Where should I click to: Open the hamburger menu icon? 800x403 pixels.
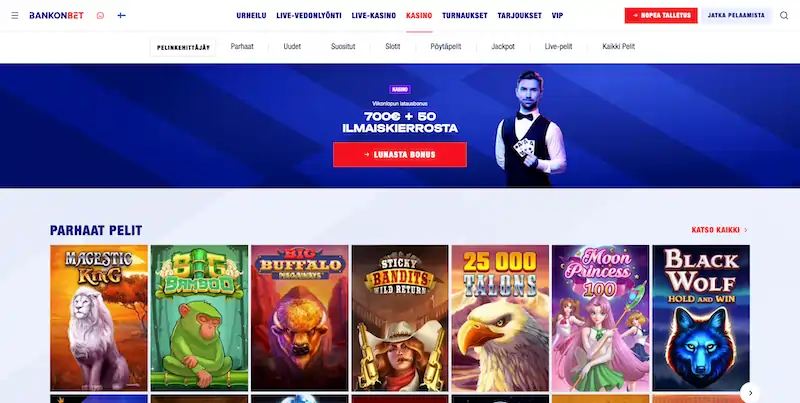[x=15, y=15]
